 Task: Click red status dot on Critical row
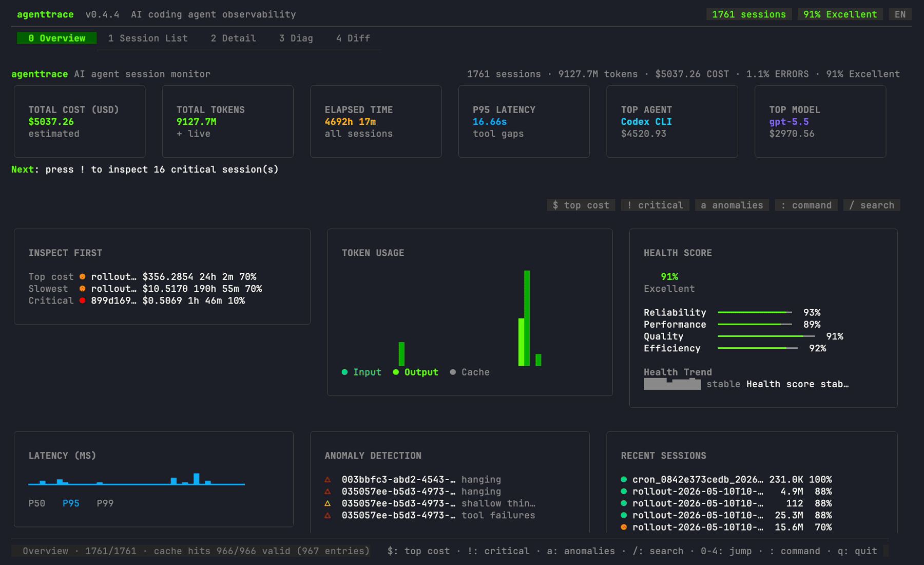coord(82,300)
